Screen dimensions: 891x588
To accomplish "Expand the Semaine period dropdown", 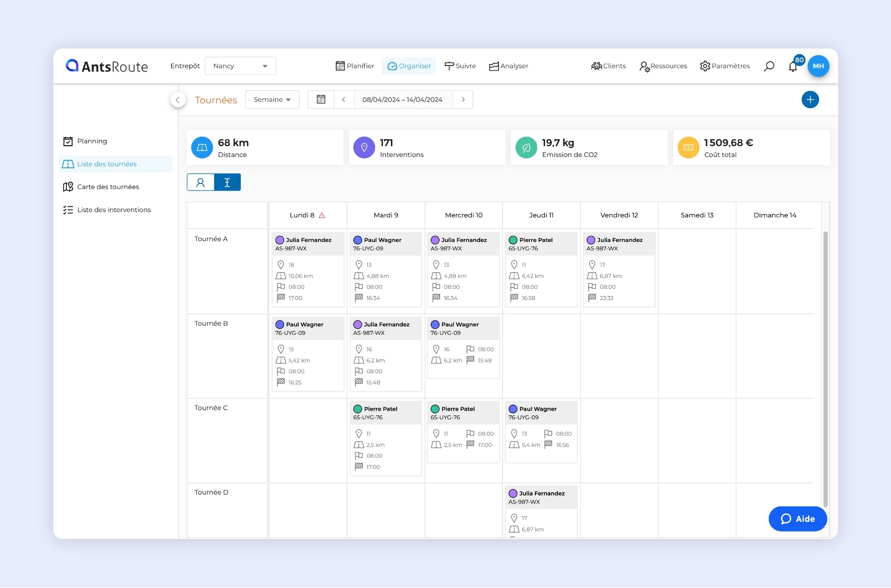I will pyautogui.click(x=272, y=99).
